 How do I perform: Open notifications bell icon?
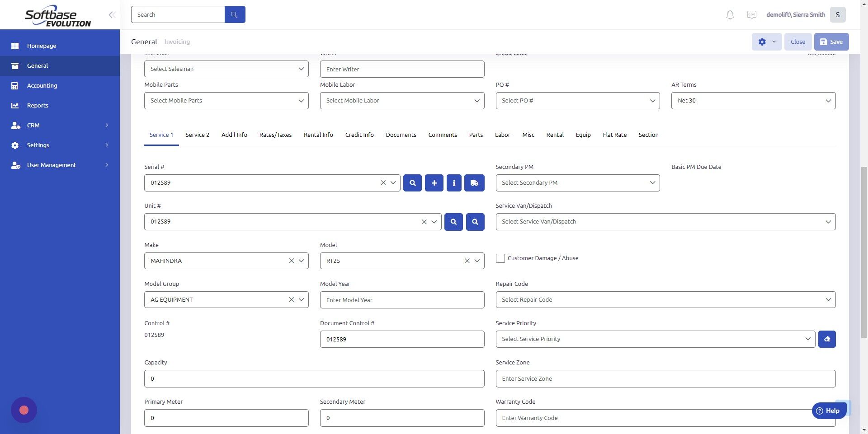tap(729, 14)
